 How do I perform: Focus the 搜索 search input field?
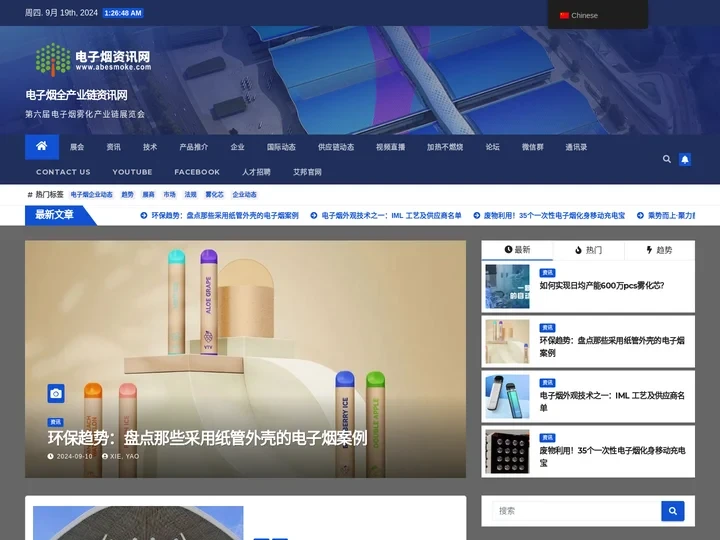click(x=577, y=511)
